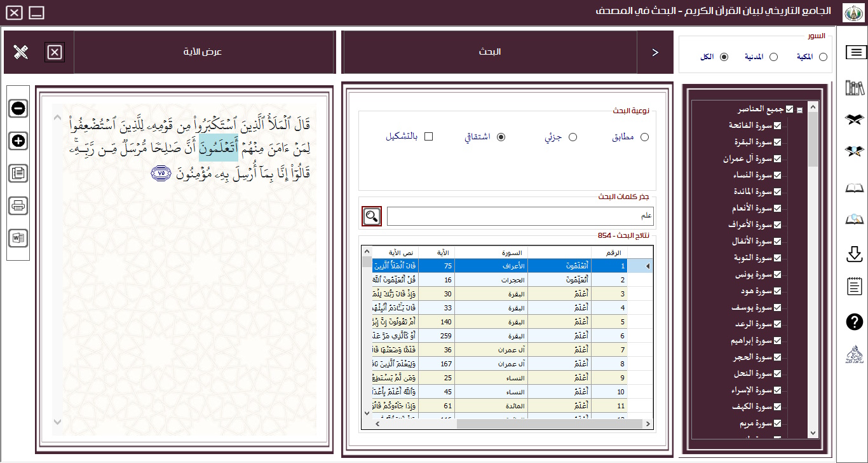This screenshot has width=868, height=463.
Task: Uncheck سورة يوسف in the tree
Action: click(x=777, y=308)
